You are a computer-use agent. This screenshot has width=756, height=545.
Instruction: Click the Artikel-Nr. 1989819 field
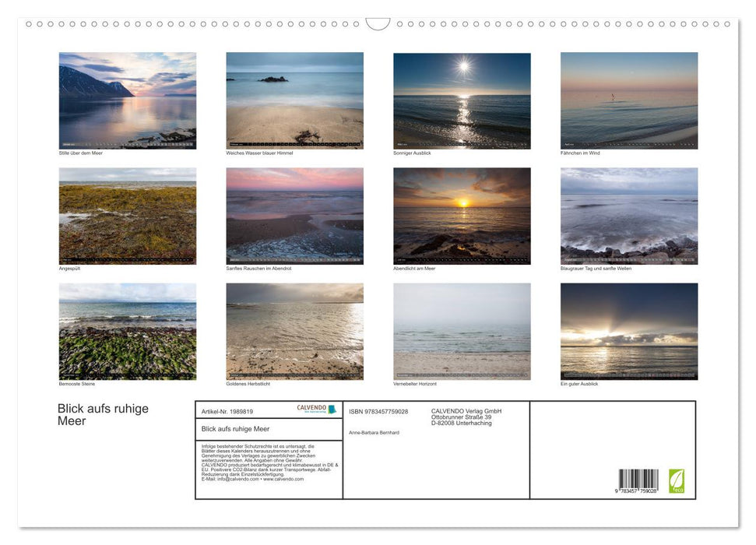(227, 411)
